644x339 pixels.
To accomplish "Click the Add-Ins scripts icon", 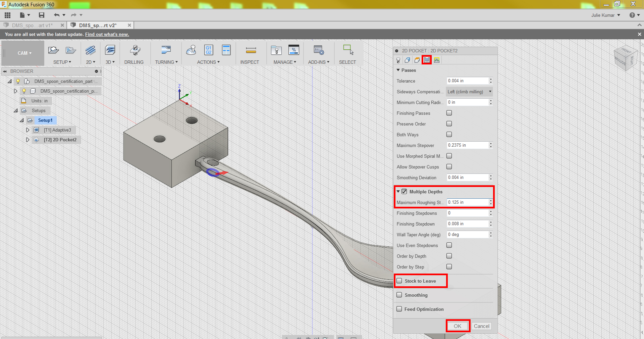I will 319,50.
